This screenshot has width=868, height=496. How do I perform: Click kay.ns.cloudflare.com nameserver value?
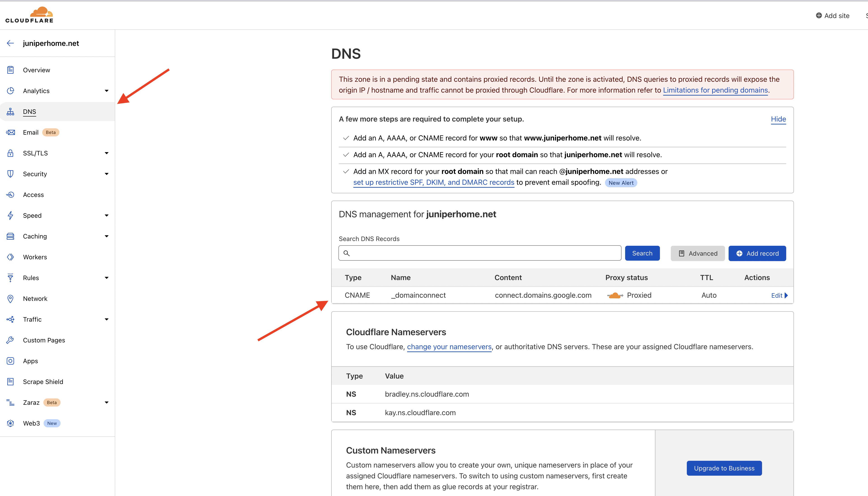pyautogui.click(x=420, y=412)
